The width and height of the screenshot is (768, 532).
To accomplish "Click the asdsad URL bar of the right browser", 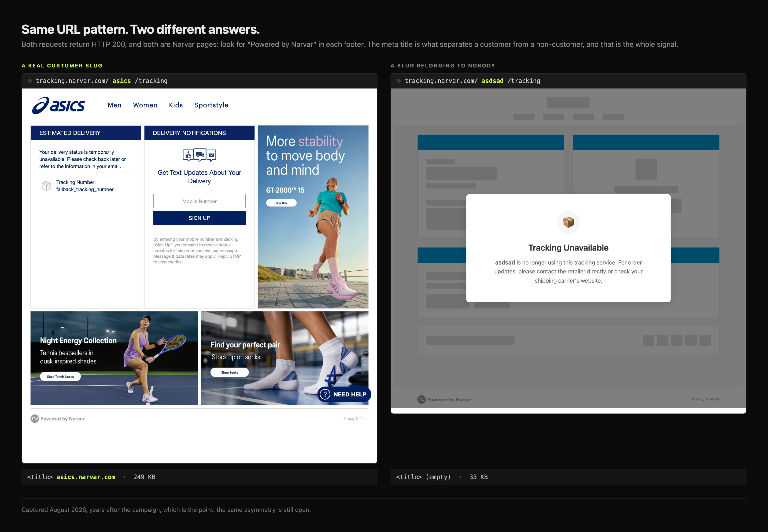I will [x=568, y=81].
